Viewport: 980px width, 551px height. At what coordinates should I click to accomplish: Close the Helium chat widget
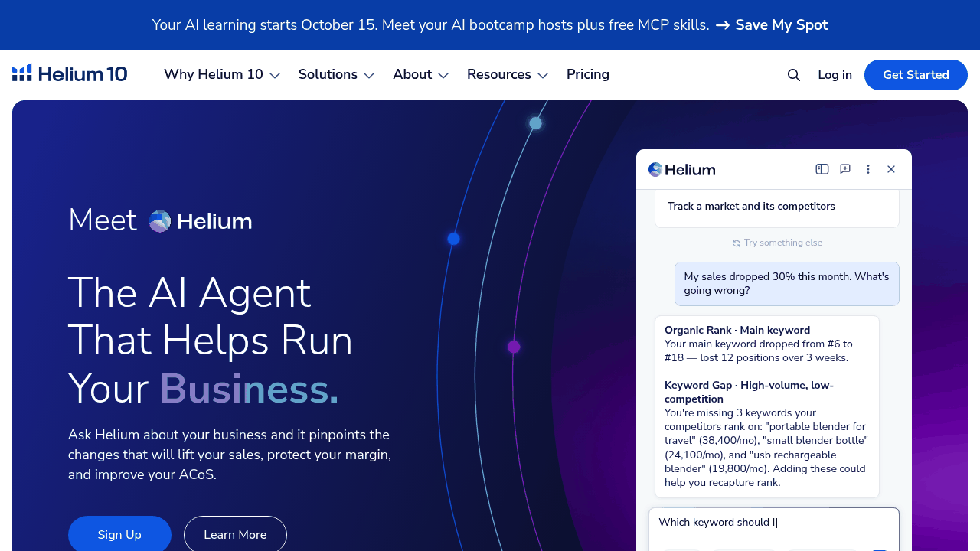click(891, 169)
